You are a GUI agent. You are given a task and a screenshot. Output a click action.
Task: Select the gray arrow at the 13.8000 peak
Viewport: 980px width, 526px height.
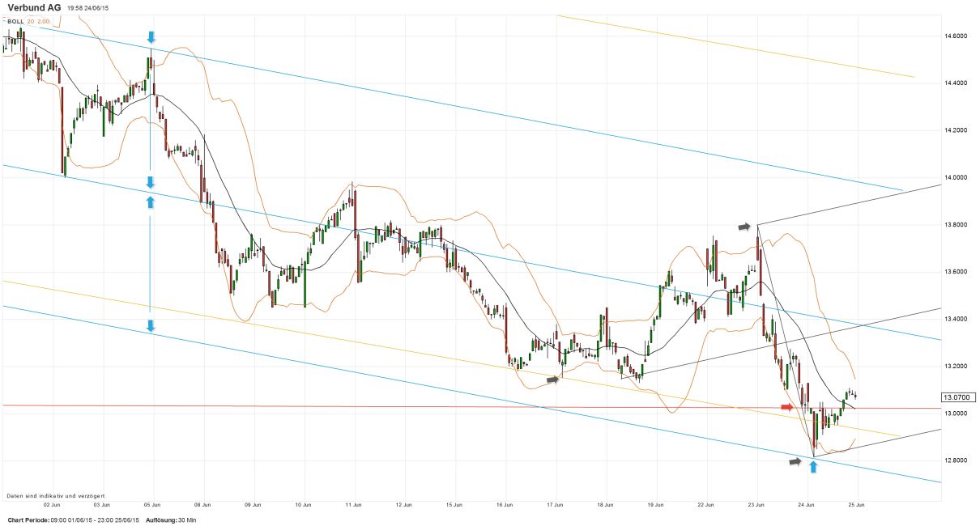(744, 227)
